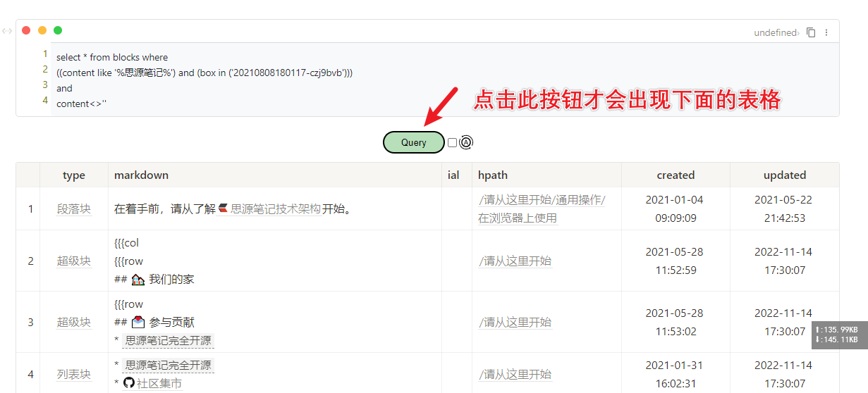
Task: Open the 段落块 link in row 1
Action: click(x=74, y=209)
